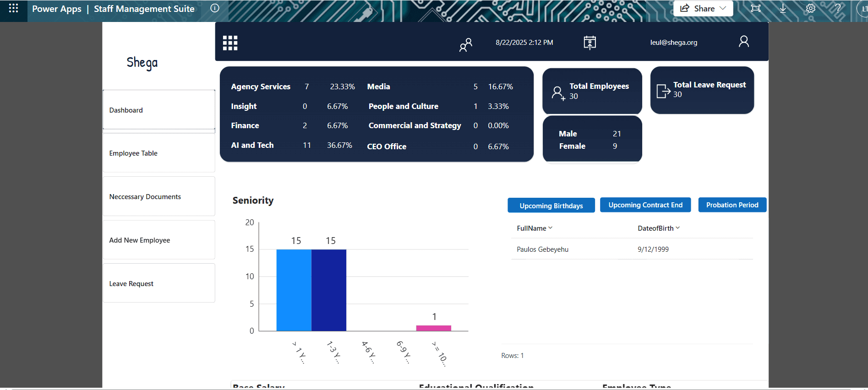
Task: Click the add-person icon on Total Employees card
Action: (558, 93)
